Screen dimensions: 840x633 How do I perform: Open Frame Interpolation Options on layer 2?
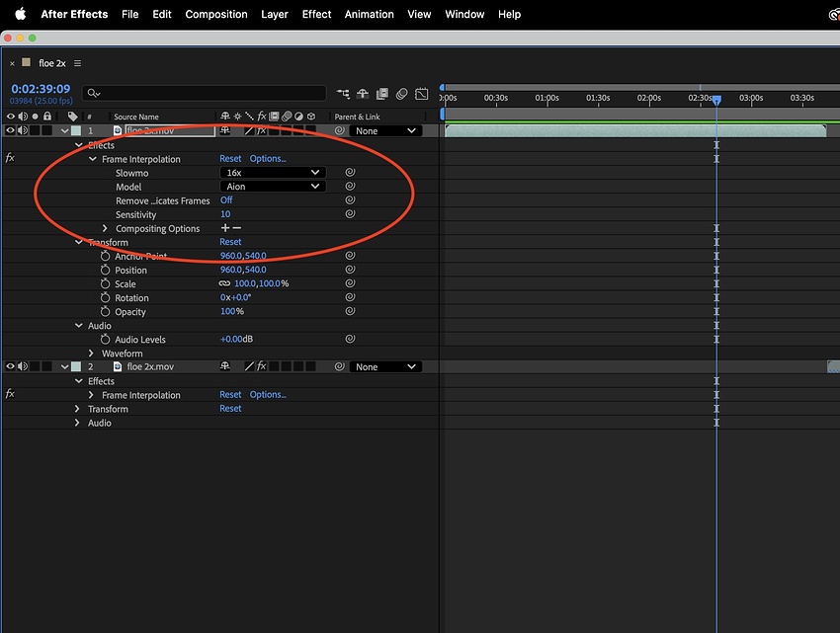click(x=268, y=395)
